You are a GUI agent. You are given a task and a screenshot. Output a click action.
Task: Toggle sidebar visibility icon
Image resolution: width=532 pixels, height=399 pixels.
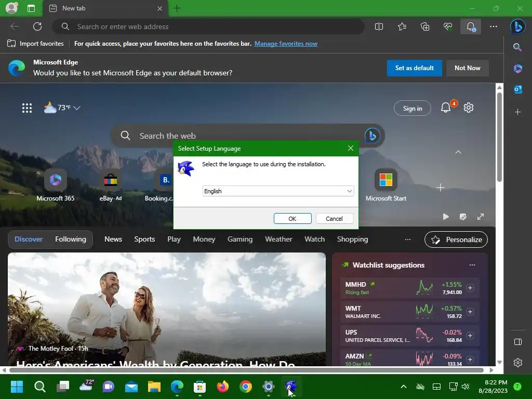pos(518,342)
